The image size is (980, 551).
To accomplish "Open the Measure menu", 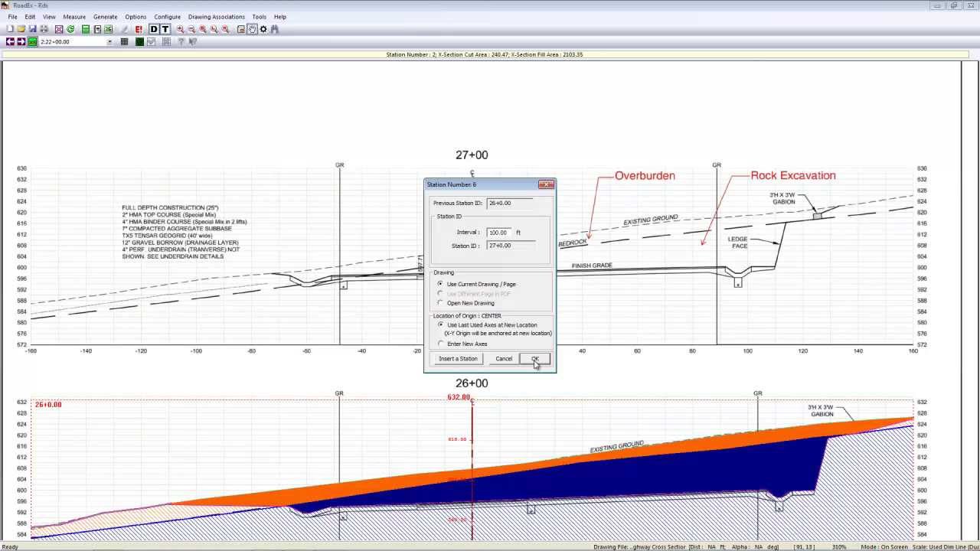I will pyautogui.click(x=74, y=17).
